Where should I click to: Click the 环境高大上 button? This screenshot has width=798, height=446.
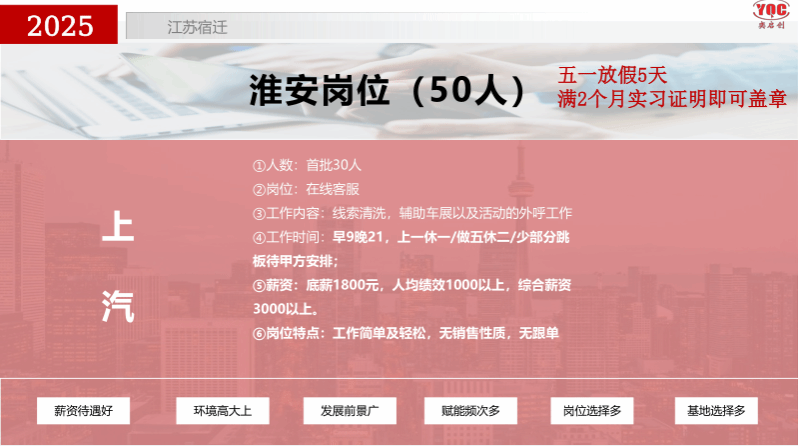tap(222, 410)
